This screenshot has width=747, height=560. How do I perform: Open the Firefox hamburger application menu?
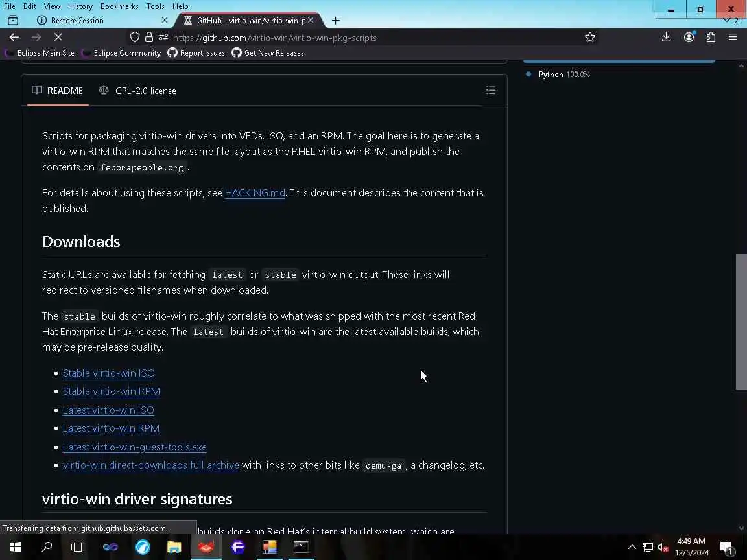pos(733,37)
